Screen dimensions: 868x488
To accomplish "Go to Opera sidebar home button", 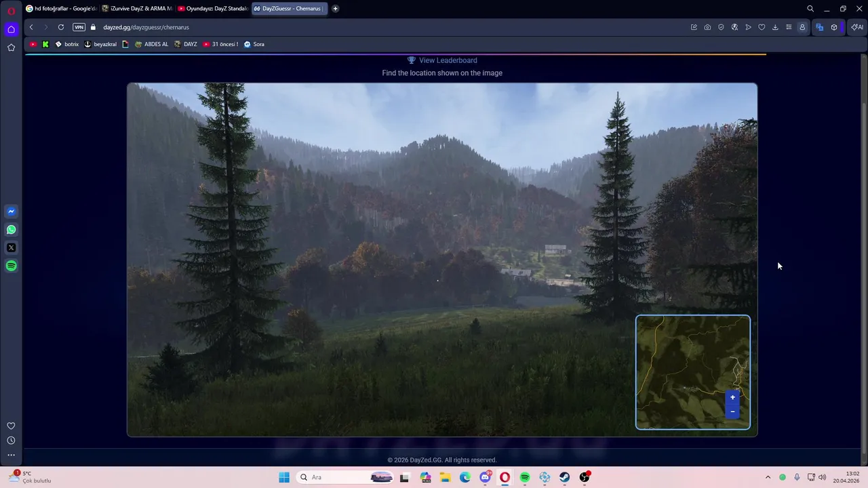I will (x=11, y=29).
